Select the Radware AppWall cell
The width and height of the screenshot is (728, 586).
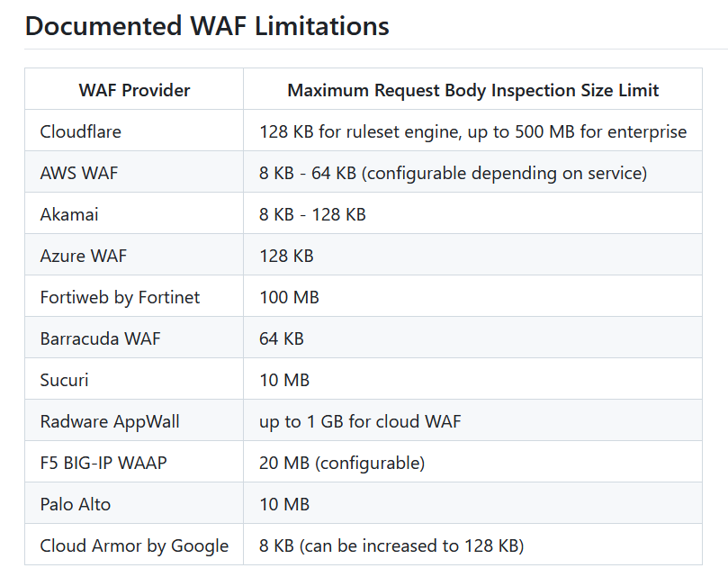pyautogui.click(x=110, y=421)
